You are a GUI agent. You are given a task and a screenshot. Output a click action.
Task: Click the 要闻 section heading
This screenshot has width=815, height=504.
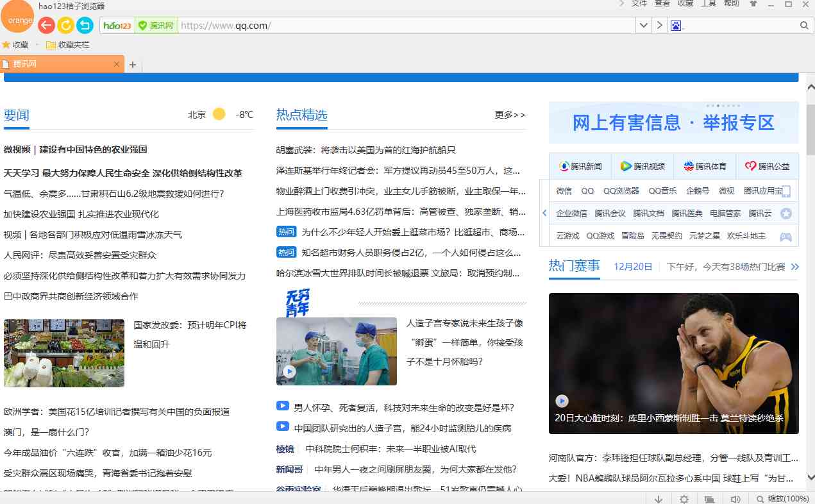point(17,115)
